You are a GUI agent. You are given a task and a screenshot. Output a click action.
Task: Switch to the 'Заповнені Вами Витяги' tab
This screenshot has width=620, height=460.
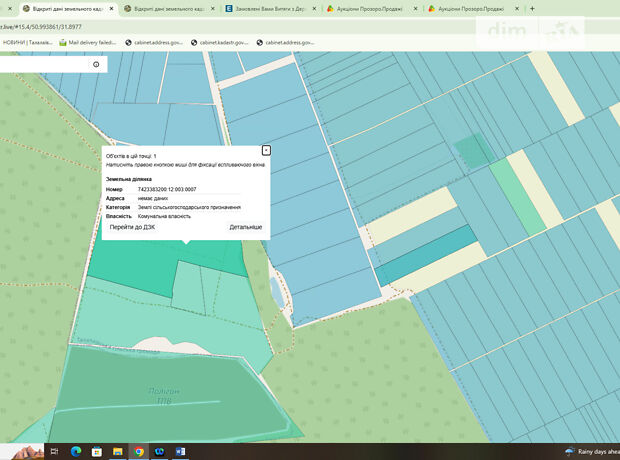[268, 8]
